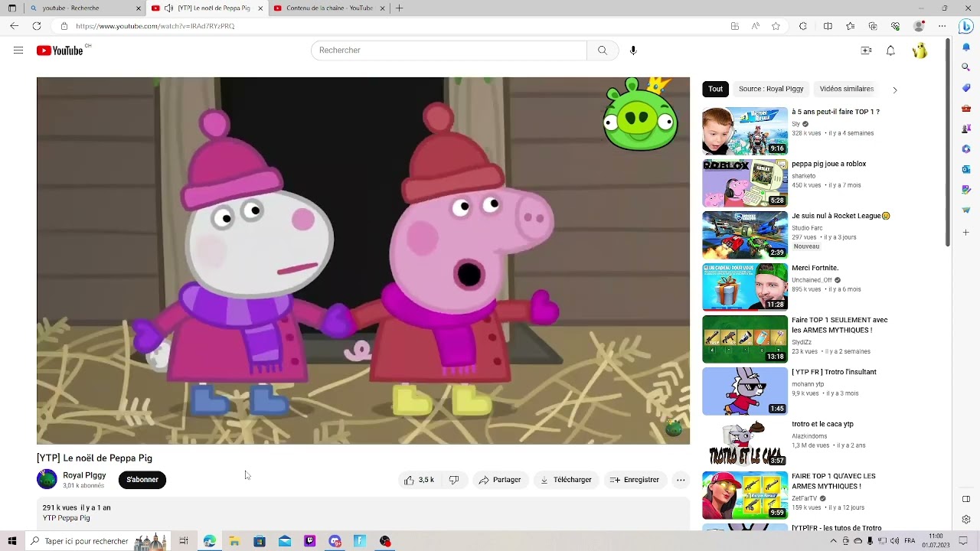
Task: Open Edge browser essentials heart icon
Action: coord(896,26)
